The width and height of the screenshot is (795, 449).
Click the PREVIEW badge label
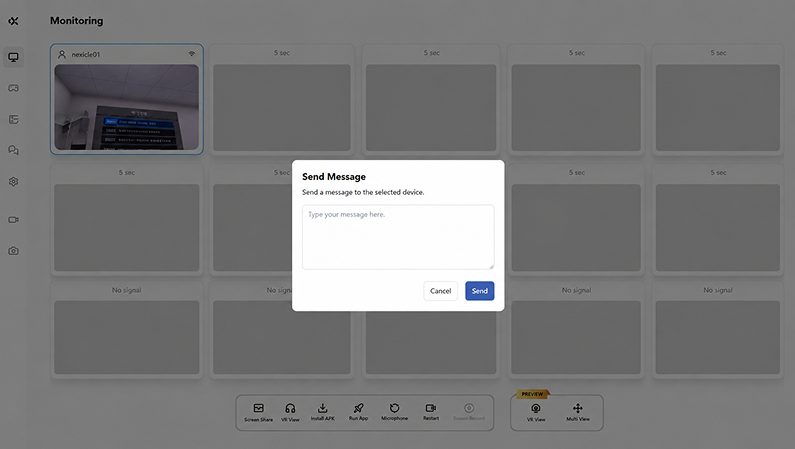click(532, 394)
